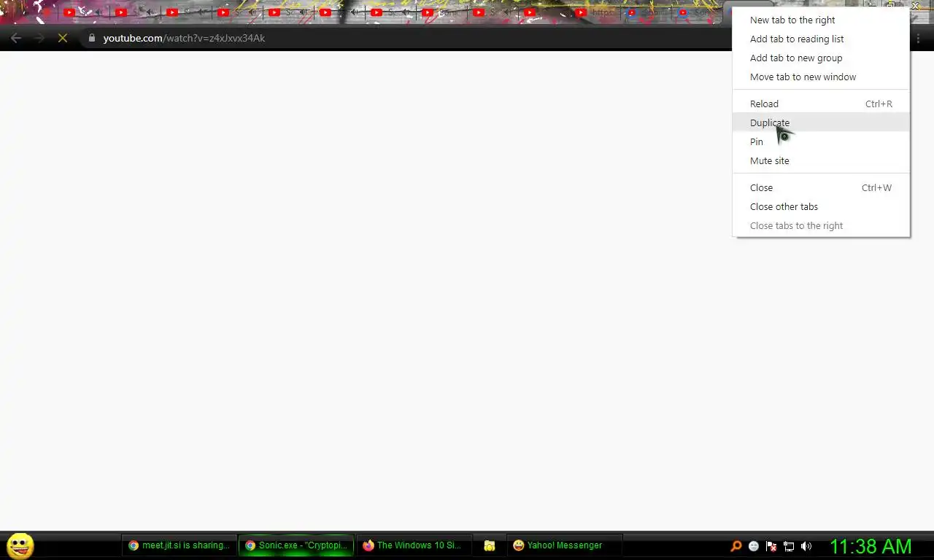Duplicate the current tab from the menu
934x560 pixels.
[x=821, y=122]
